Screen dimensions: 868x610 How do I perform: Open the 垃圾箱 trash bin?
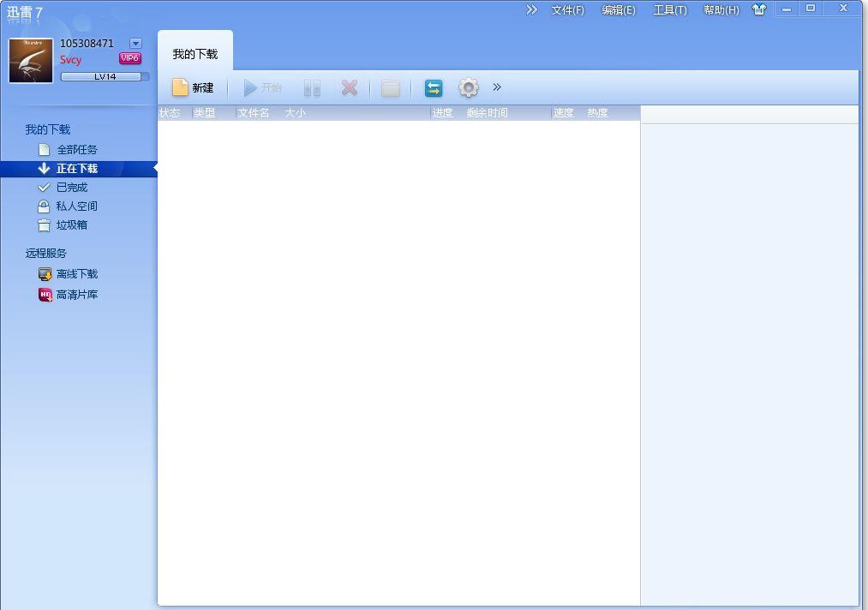pyautogui.click(x=71, y=225)
